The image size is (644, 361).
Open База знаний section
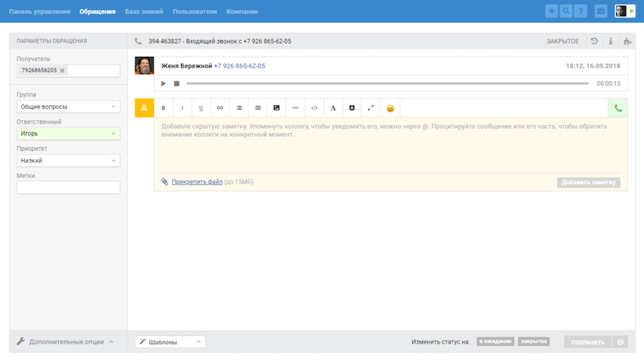click(x=144, y=11)
